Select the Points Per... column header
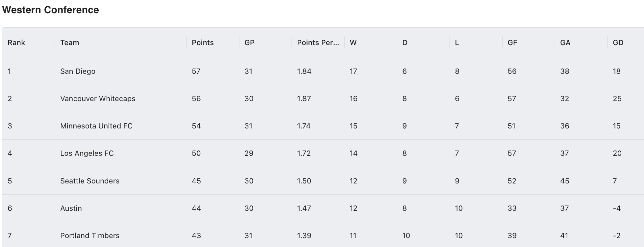 318,42
